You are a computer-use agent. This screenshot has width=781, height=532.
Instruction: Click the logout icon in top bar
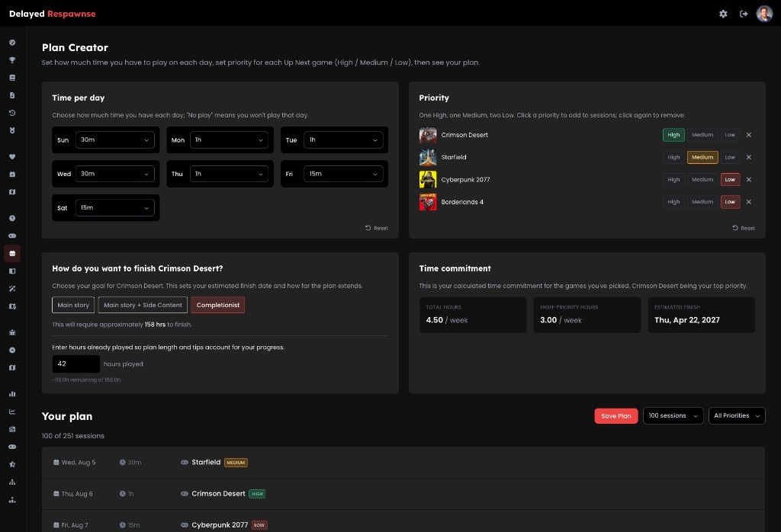click(x=744, y=14)
